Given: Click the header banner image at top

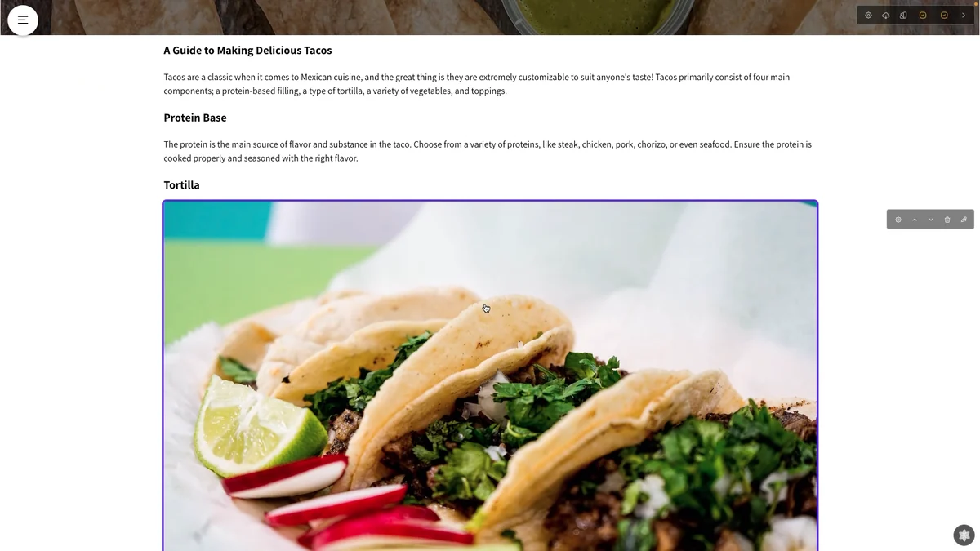Looking at the screenshot, I should 490,17.
